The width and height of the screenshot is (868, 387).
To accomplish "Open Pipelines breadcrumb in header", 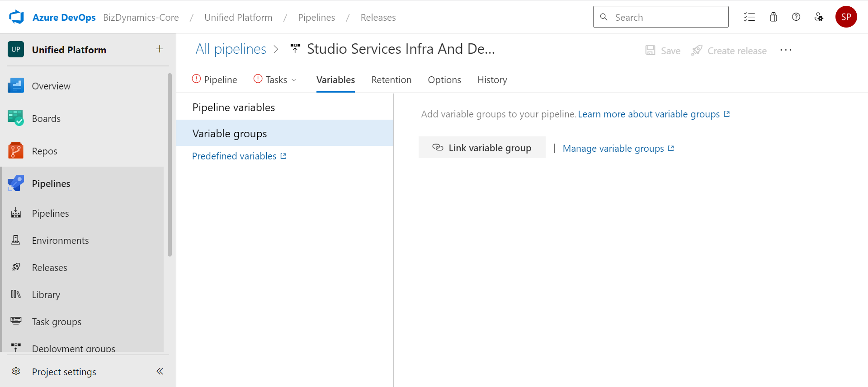I will click(x=316, y=17).
